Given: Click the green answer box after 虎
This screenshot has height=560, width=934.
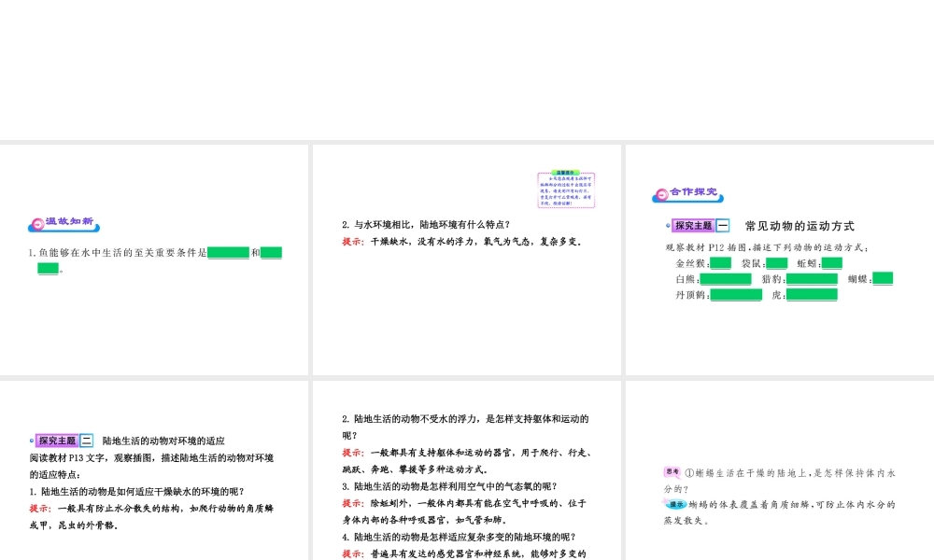Looking at the screenshot, I should coord(812,295).
